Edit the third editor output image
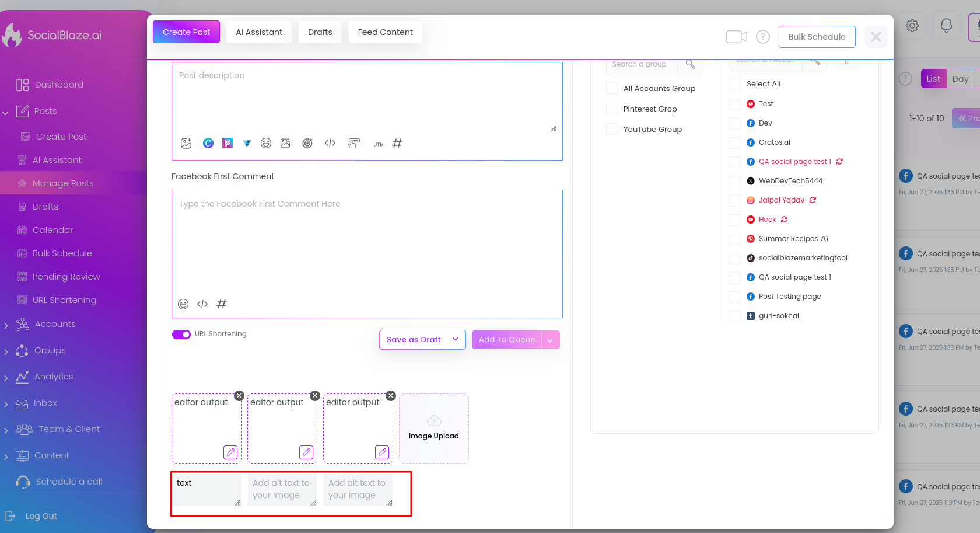 click(x=382, y=452)
